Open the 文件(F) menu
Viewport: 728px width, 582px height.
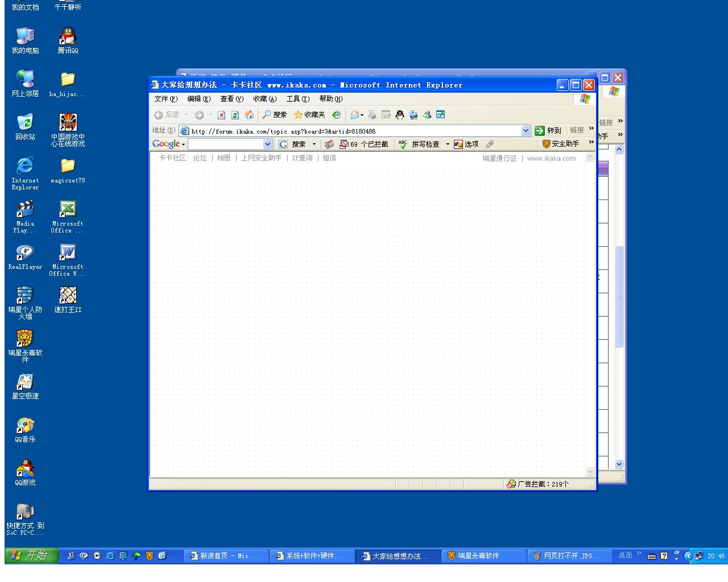tap(166, 99)
